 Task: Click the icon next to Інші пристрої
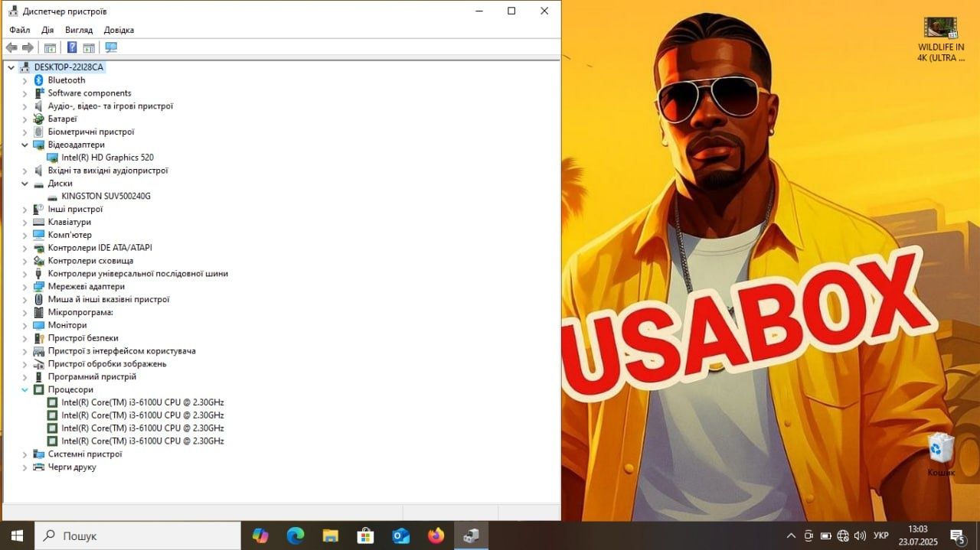(x=39, y=209)
